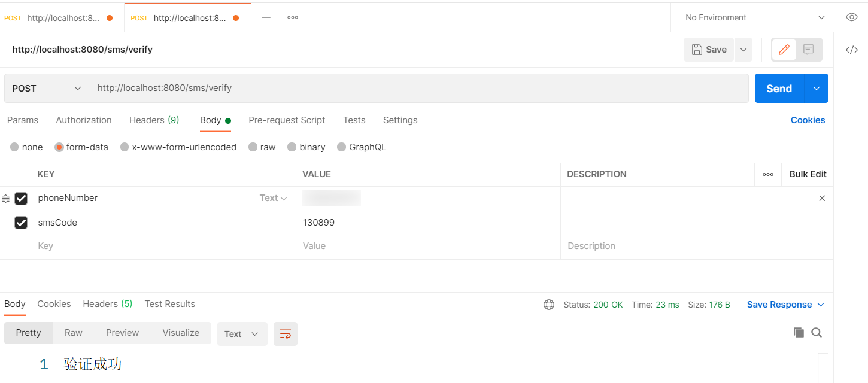Switch to the Headers (9) tab
The height and width of the screenshot is (383, 868).
[154, 120]
